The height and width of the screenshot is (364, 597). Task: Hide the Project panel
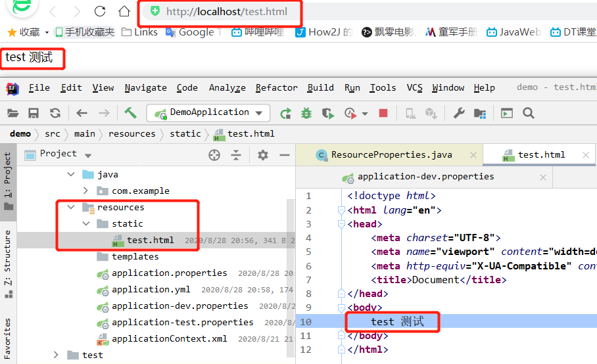click(285, 155)
